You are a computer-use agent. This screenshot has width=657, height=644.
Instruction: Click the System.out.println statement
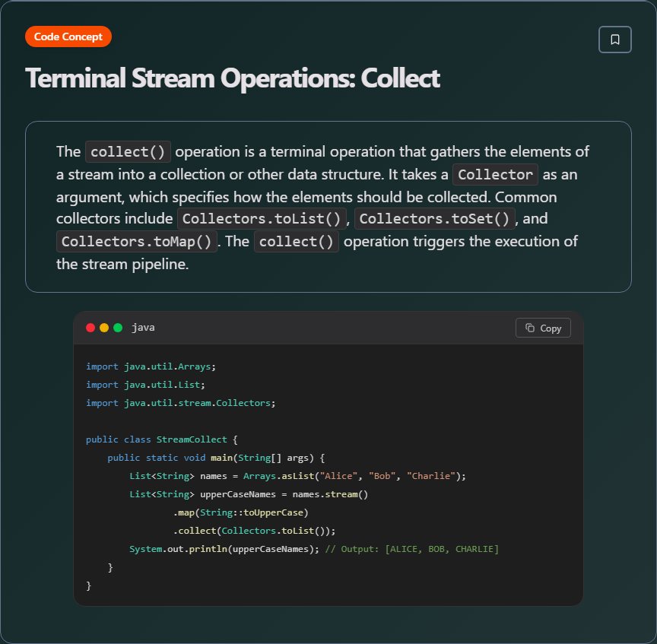point(224,549)
